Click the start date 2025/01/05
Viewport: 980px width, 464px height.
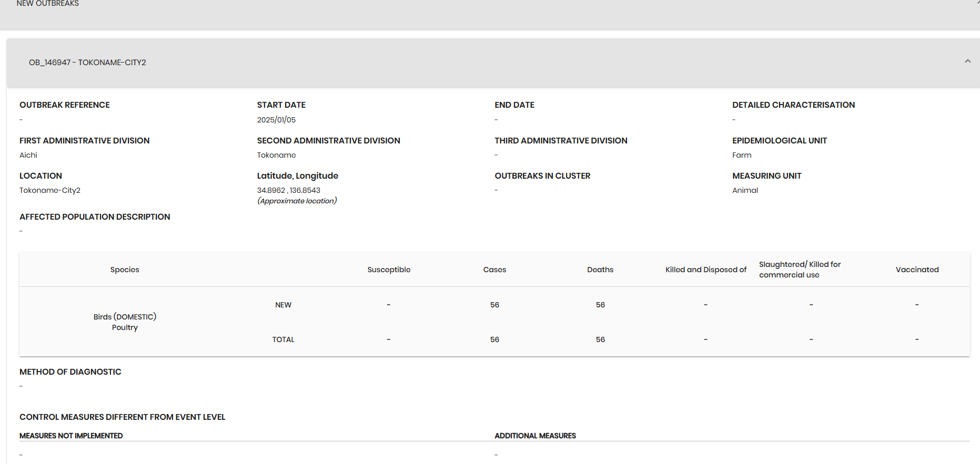(276, 120)
